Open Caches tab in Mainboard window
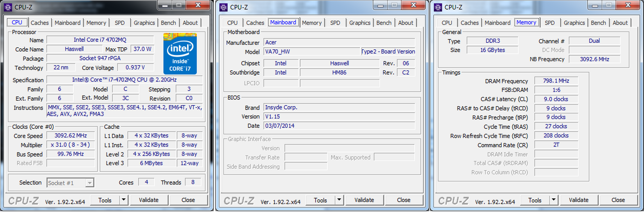This screenshot has width=644, height=214. [x=255, y=23]
